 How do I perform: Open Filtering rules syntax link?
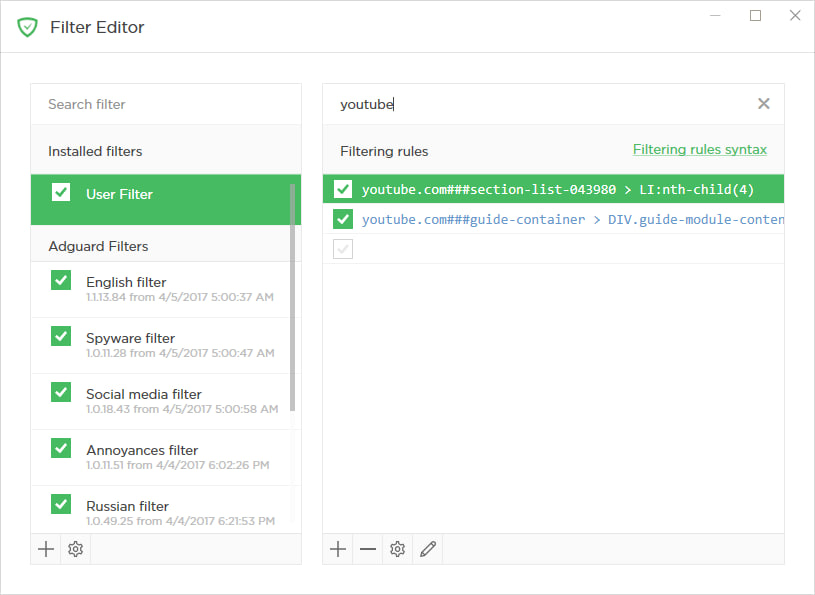[x=699, y=150]
